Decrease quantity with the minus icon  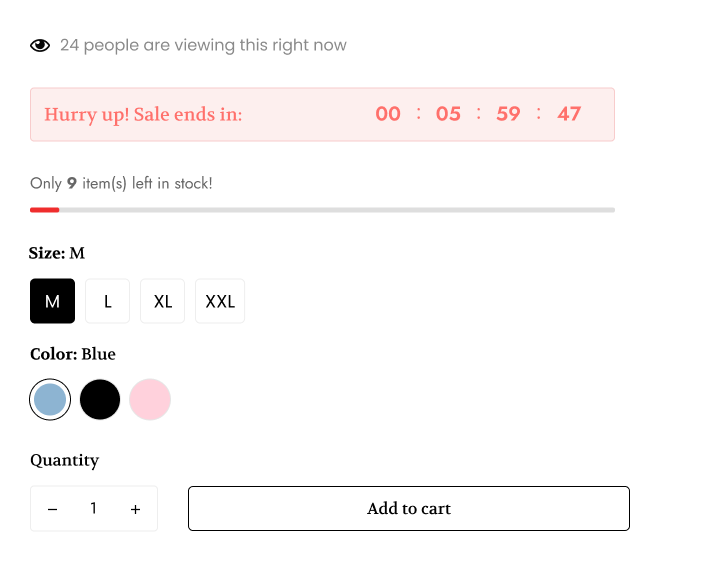point(53,509)
